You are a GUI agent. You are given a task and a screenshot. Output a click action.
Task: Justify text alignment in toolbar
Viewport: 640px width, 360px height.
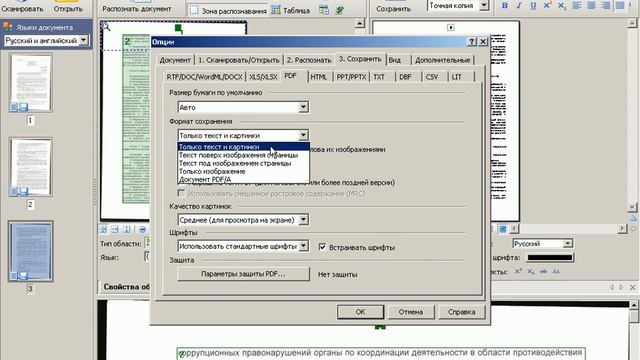pyautogui.click(x=620, y=5)
